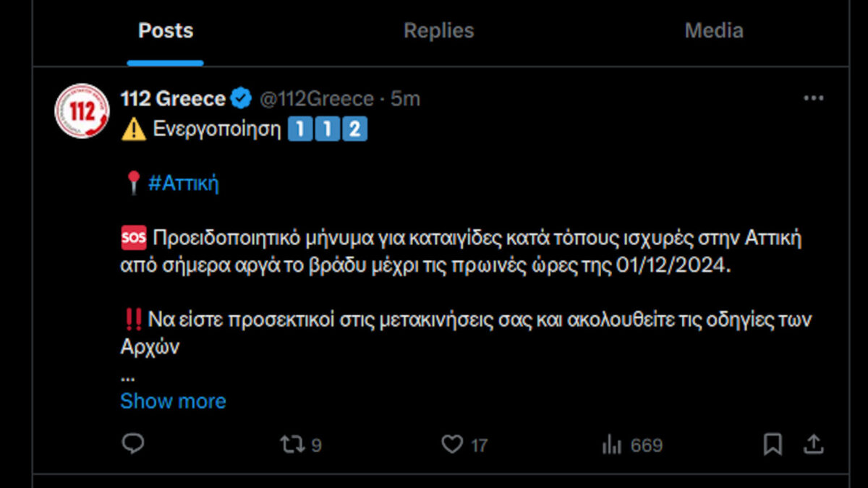Click the 112 Greece display name
868x488 pixels.
tap(173, 98)
